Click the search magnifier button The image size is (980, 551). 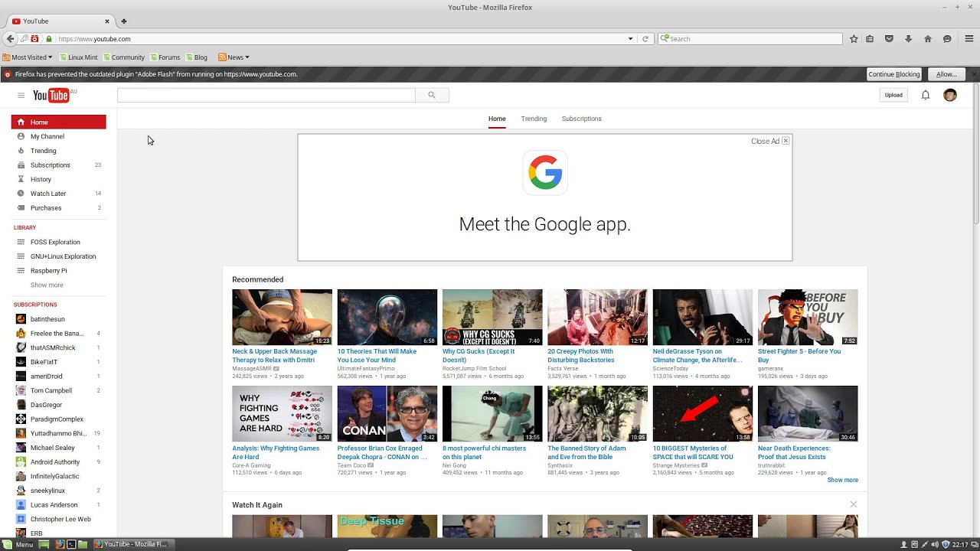pyautogui.click(x=432, y=95)
